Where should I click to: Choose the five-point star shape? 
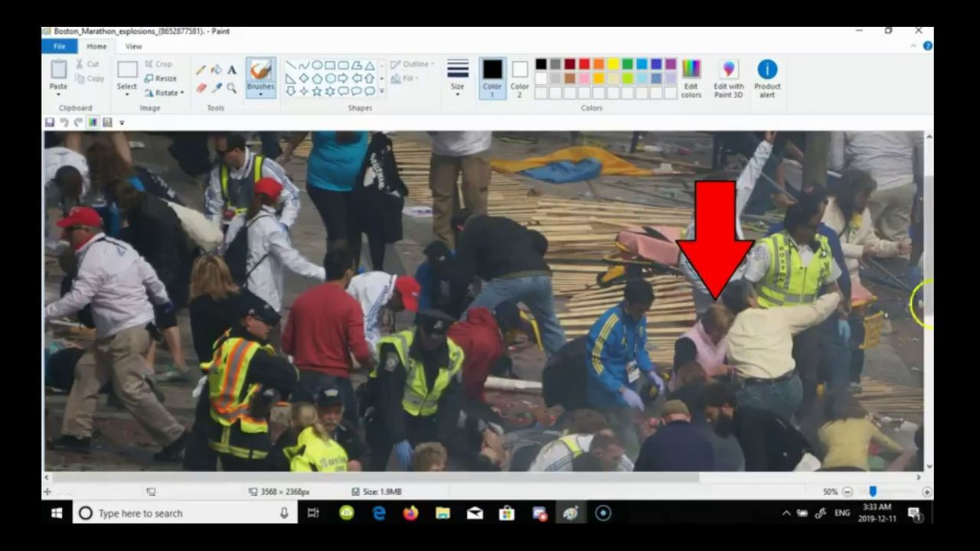click(317, 91)
